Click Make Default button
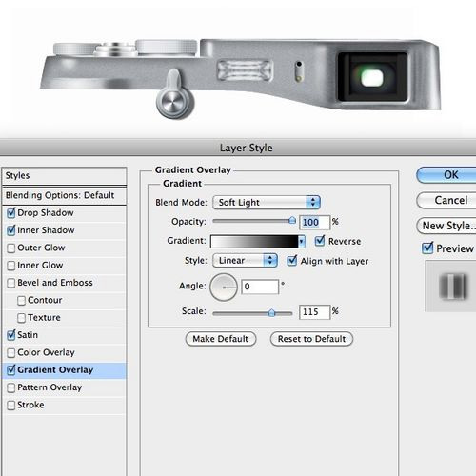The height and width of the screenshot is (476, 476). pyautogui.click(x=221, y=339)
